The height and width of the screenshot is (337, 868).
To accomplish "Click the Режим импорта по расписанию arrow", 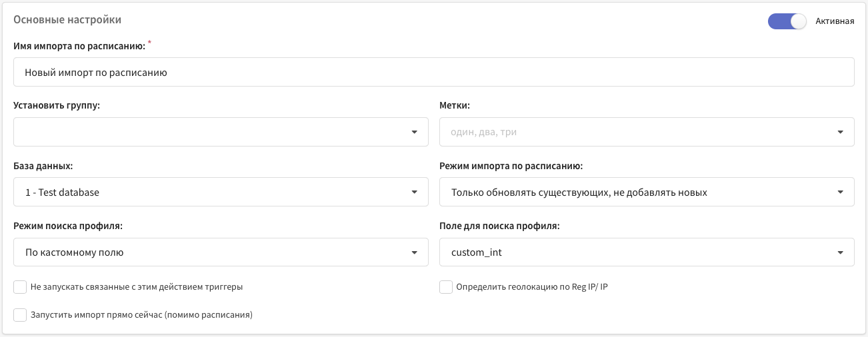I will click(x=840, y=192).
